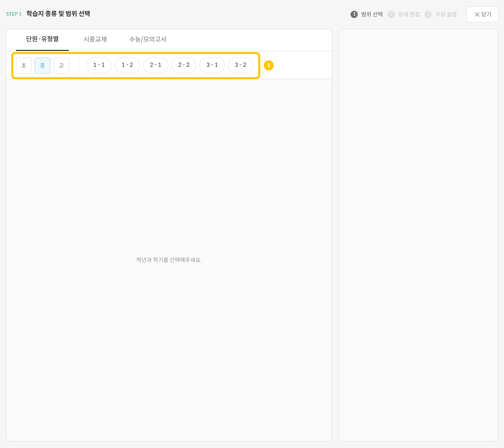Click the 구성 설정 step label
Viewport: 504px width, 448px height.
click(446, 14)
